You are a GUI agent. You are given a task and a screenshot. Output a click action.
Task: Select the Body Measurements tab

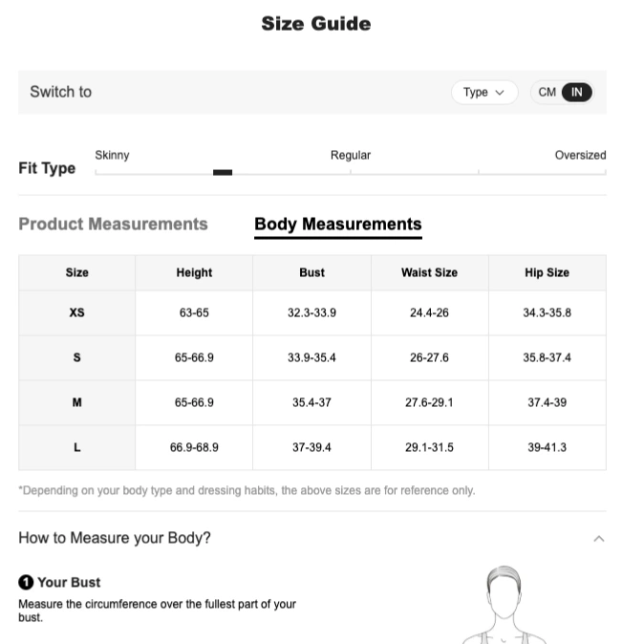(x=338, y=225)
